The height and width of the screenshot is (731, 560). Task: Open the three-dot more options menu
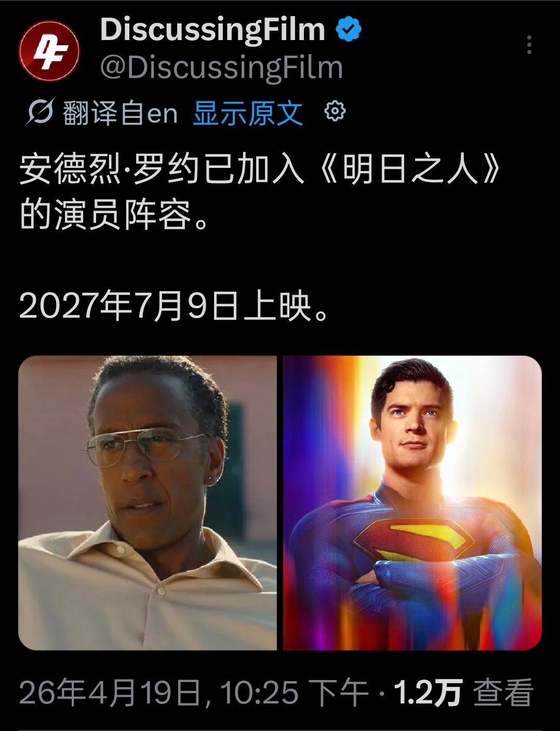pos(529,45)
